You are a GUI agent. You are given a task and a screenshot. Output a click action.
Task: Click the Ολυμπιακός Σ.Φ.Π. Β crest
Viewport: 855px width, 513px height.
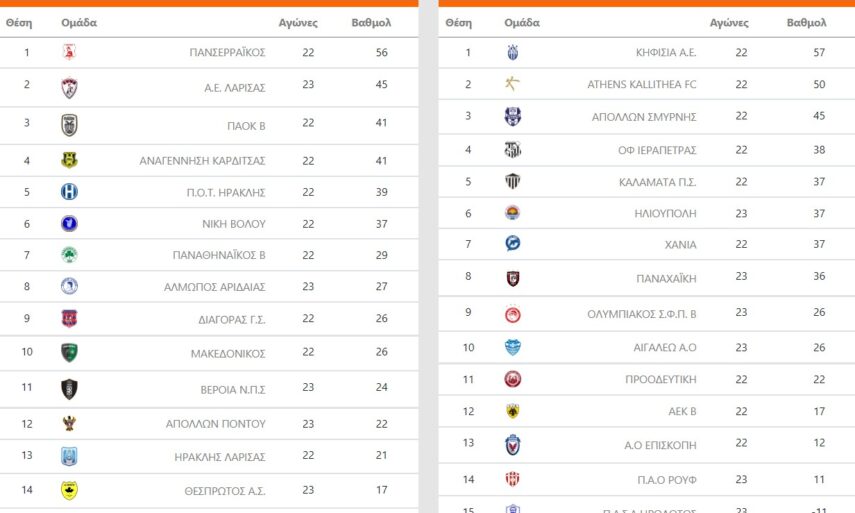[513, 314]
